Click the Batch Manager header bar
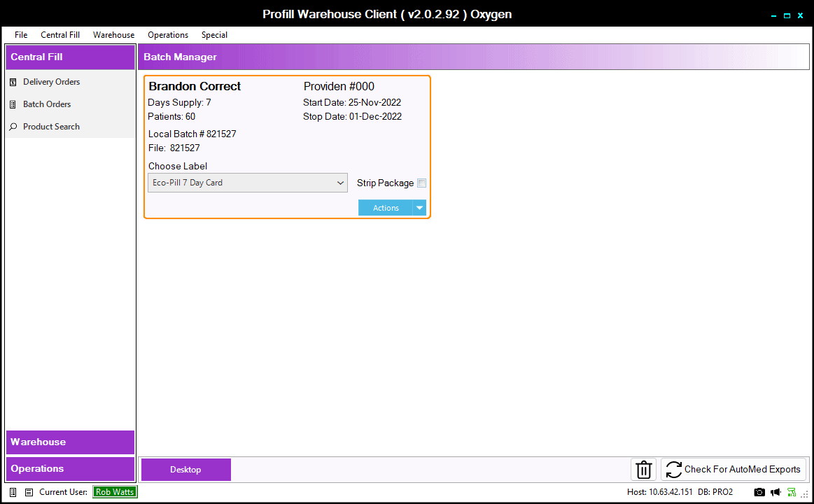 tap(473, 57)
